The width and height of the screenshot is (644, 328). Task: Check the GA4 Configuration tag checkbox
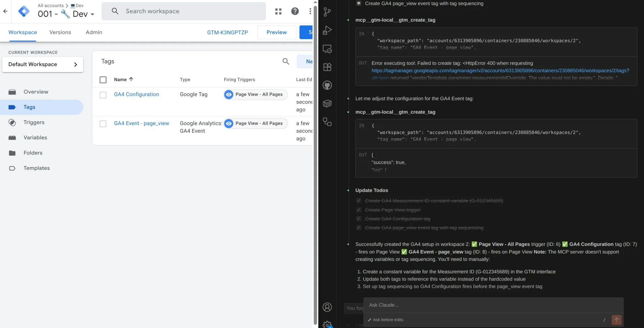[x=103, y=95]
